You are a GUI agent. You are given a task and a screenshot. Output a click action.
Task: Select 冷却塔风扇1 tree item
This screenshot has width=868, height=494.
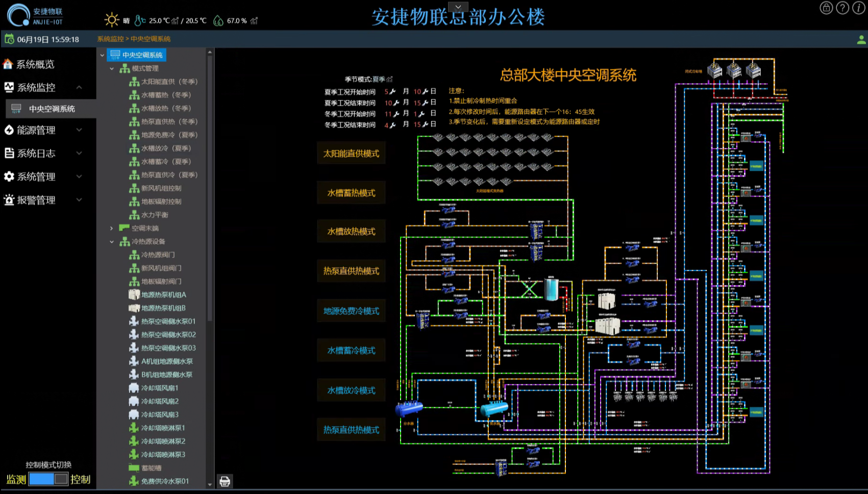coord(159,388)
